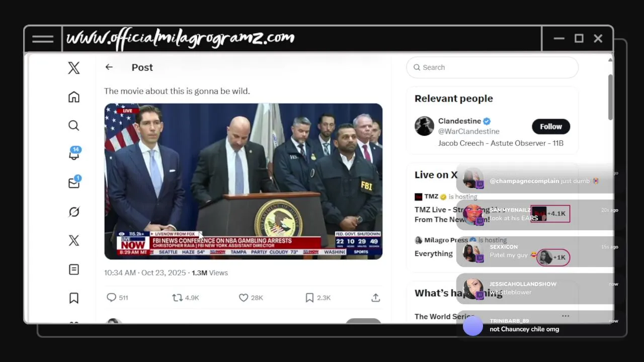This screenshot has height=362, width=644.
Task: Like the post with 28K likes
Action: coord(251,298)
